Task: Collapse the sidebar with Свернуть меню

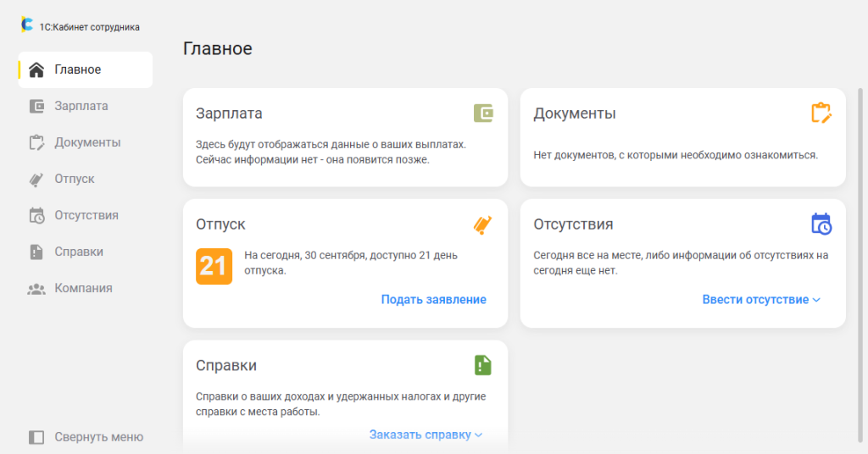Action: click(85, 437)
